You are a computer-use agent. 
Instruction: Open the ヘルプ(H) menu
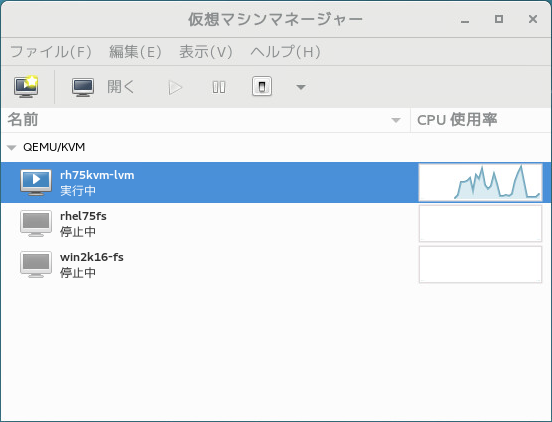tap(285, 52)
